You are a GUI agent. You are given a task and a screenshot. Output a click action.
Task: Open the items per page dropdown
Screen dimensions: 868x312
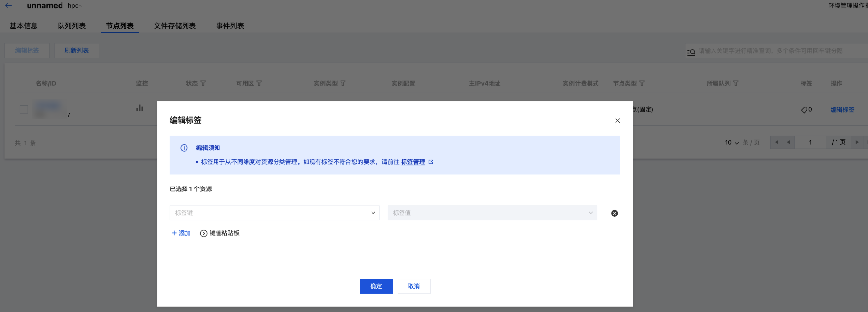(732, 143)
